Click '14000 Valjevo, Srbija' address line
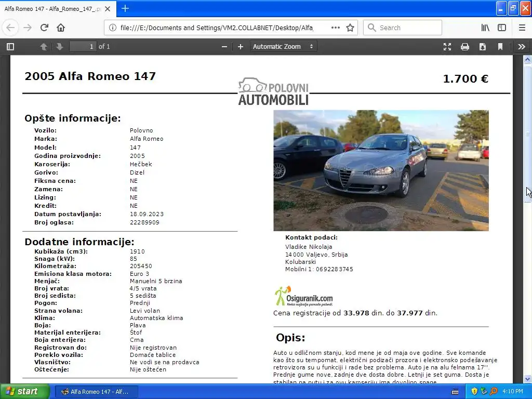 coord(316,255)
